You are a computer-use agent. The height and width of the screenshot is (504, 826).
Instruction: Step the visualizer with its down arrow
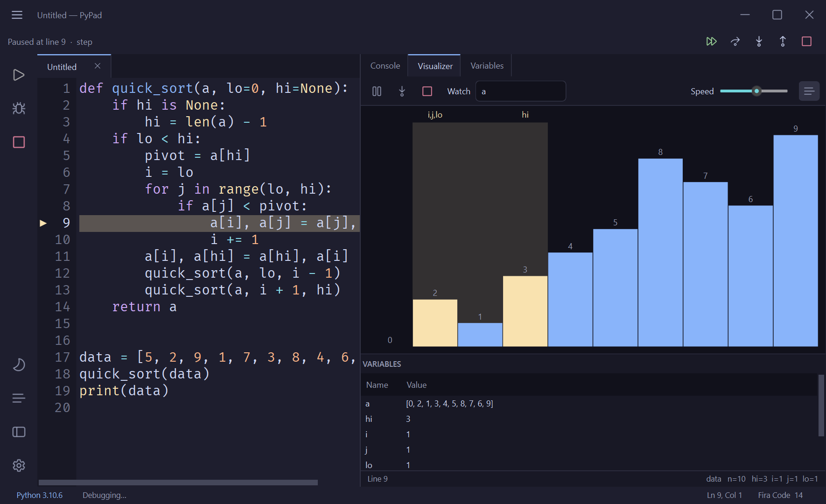tap(402, 91)
